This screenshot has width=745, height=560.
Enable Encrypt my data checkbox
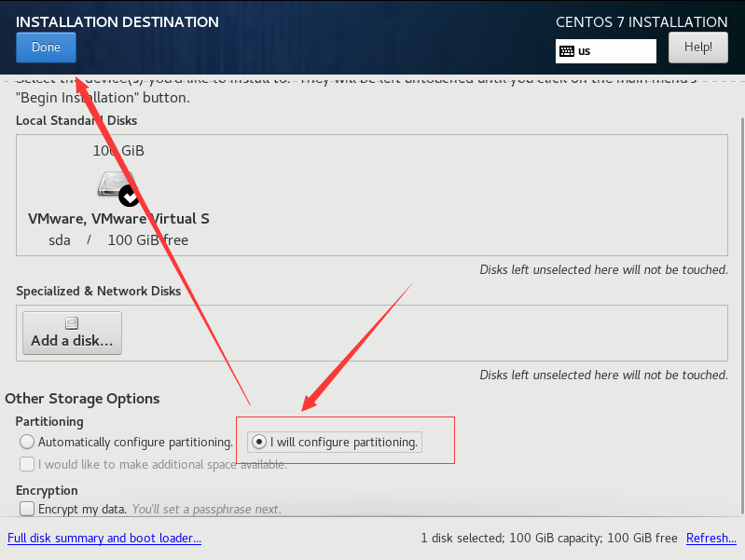(27, 509)
